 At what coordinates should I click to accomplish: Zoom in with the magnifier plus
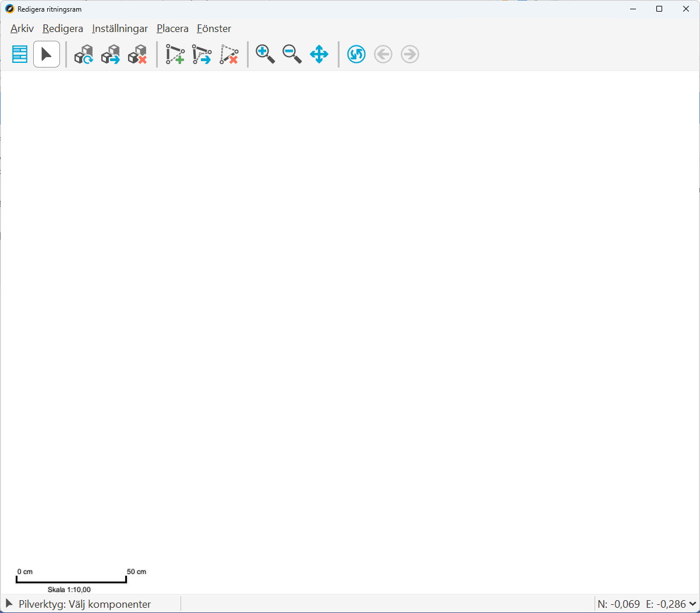pyautogui.click(x=265, y=55)
